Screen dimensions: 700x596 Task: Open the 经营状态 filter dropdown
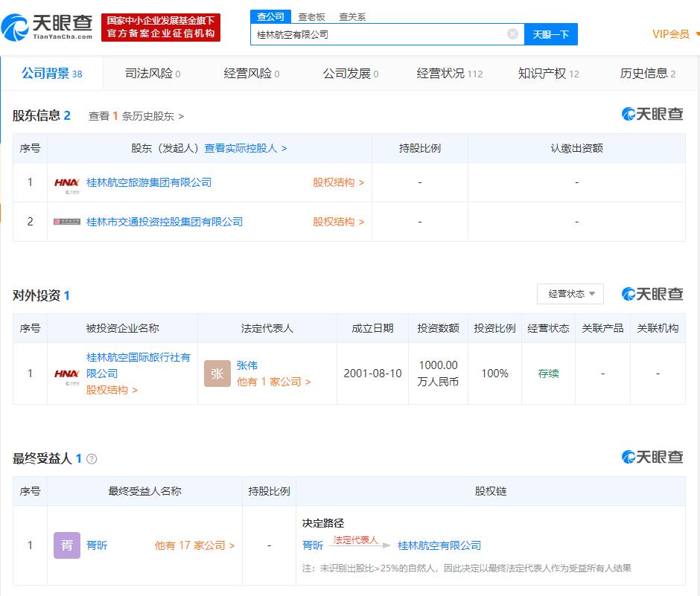point(570,294)
